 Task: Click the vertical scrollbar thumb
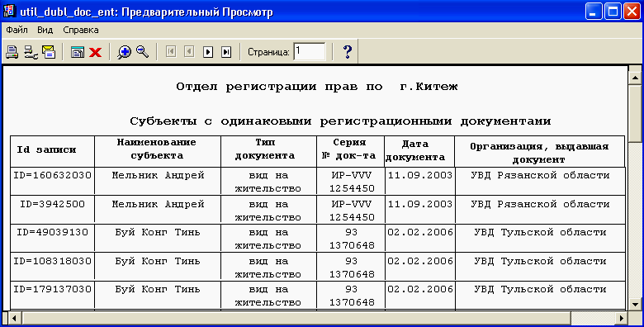[x=635, y=114]
